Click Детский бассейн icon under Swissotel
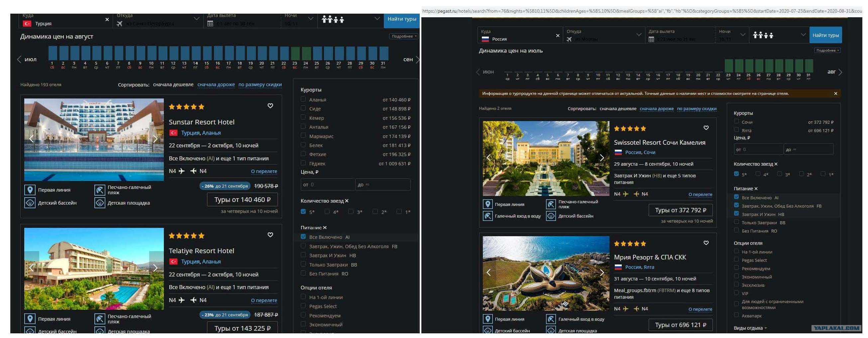 click(551, 216)
